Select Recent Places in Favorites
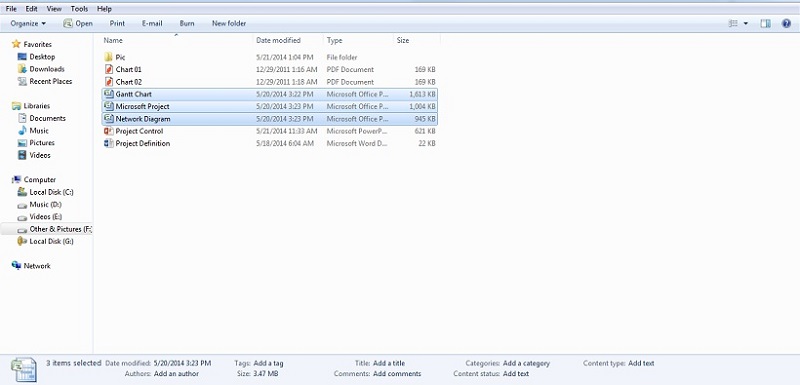 click(51, 81)
